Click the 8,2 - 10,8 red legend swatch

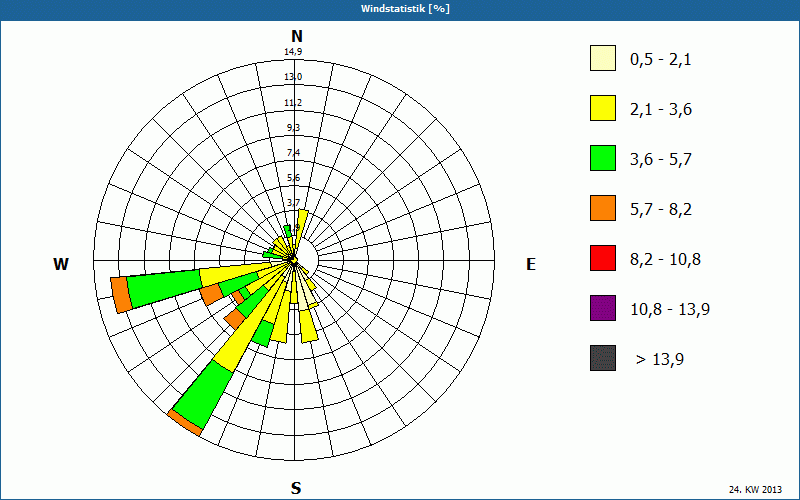[x=603, y=258]
